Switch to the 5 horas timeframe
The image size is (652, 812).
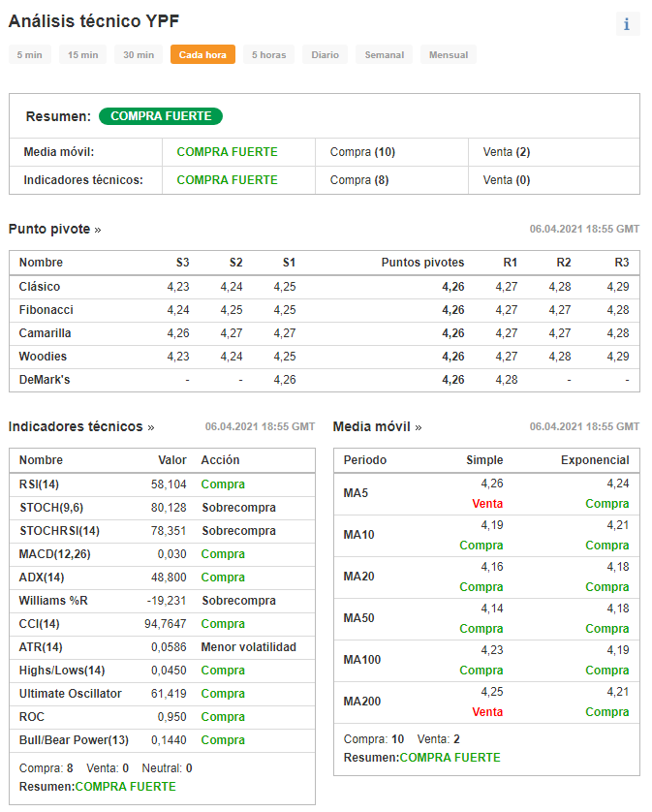(268, 54)
